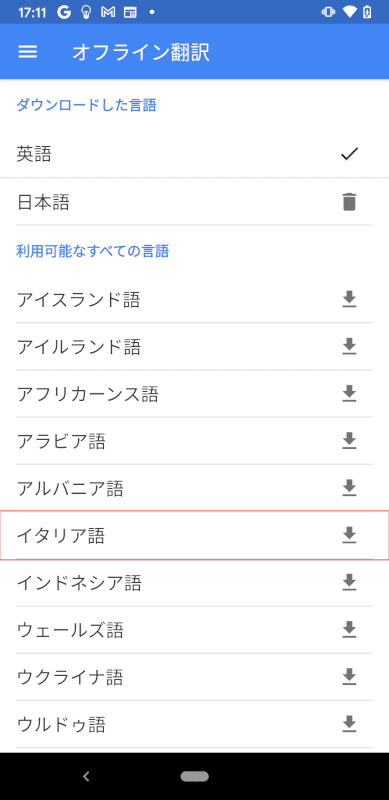Tap the download icon for イタリア語

click(349, 535)
